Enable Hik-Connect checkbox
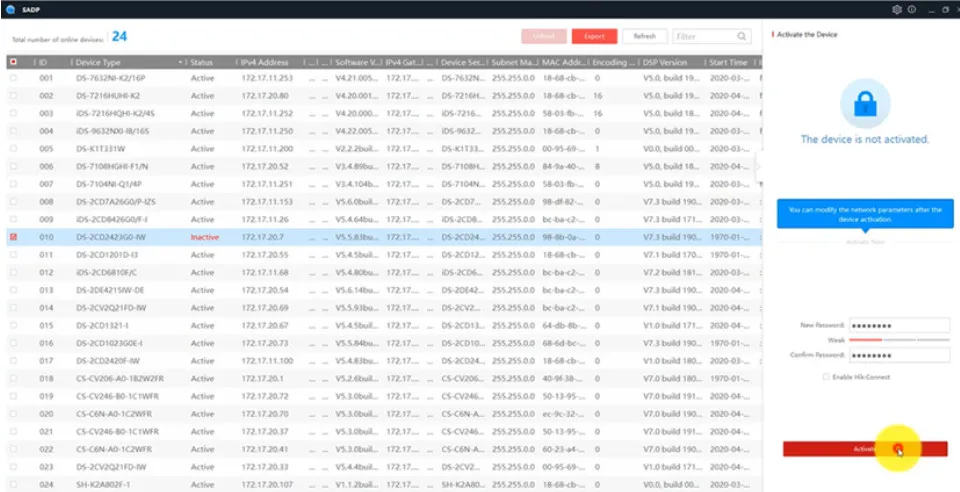 826,377
